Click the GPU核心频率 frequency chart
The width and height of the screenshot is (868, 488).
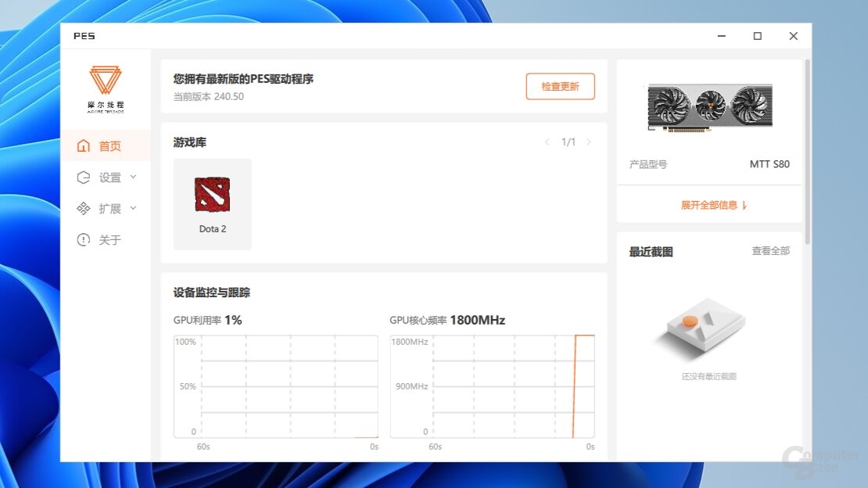[x=492, y=386]
